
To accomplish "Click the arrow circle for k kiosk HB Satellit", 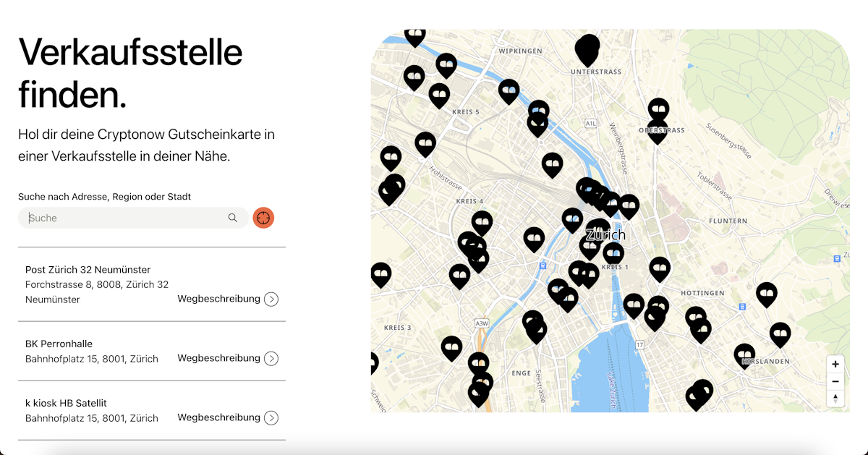I will tap(271, 417).
